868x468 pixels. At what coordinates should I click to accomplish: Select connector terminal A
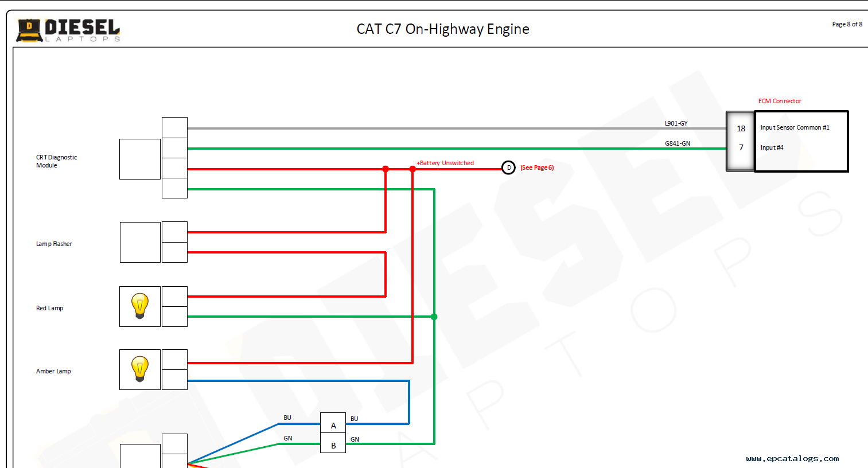[x=333, y=423]
